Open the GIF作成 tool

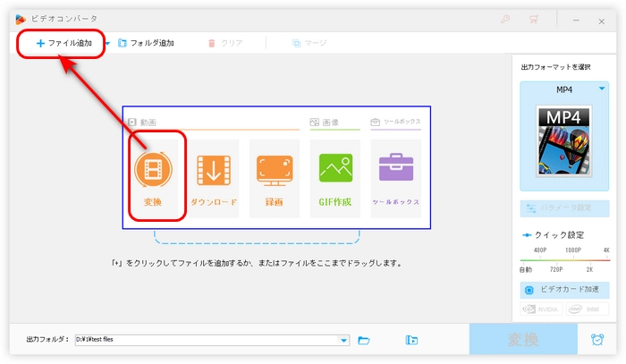pos(334,170)
